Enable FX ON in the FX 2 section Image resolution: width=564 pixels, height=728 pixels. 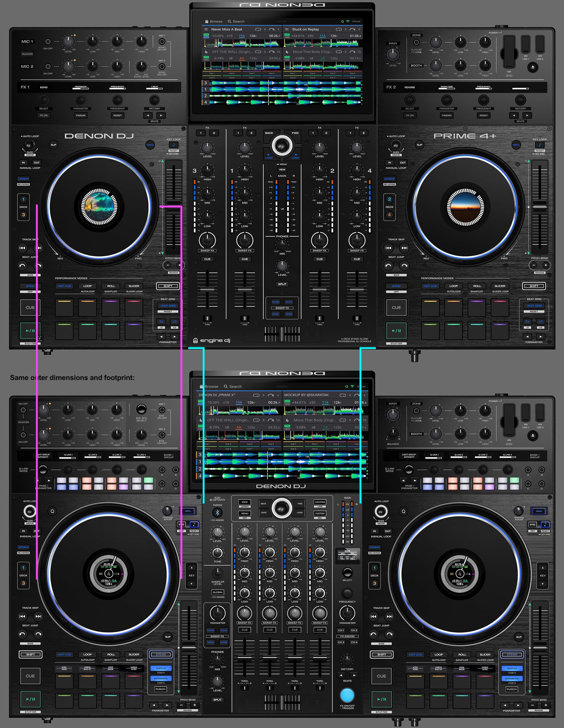click(x=410, y=115)
